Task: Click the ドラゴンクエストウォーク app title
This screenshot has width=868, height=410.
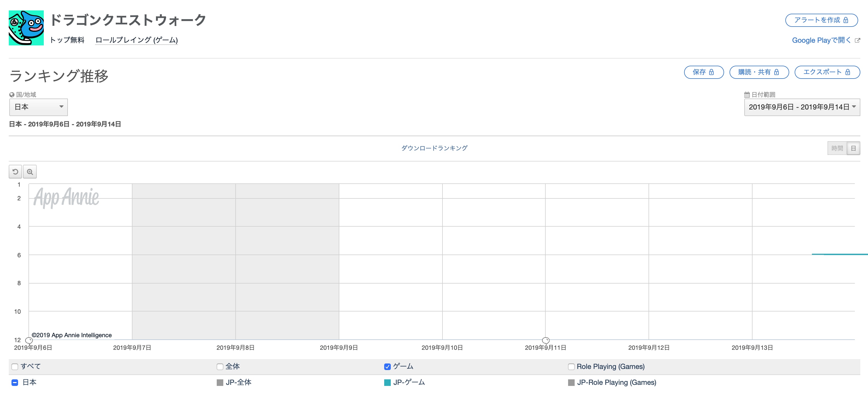Action: click(x=128, y=20)
